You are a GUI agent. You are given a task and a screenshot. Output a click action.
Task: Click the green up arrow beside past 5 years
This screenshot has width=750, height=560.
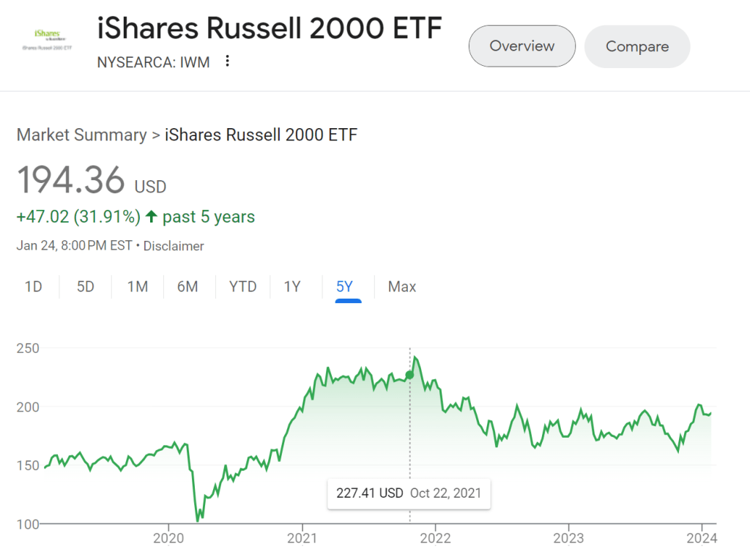click(152, 217)
